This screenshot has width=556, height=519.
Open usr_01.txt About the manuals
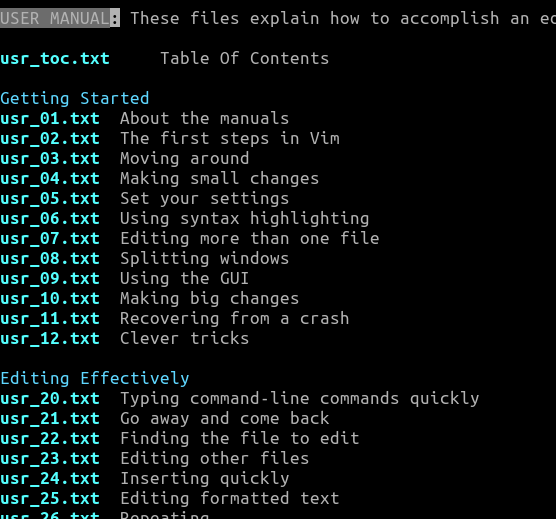(50, 119)
